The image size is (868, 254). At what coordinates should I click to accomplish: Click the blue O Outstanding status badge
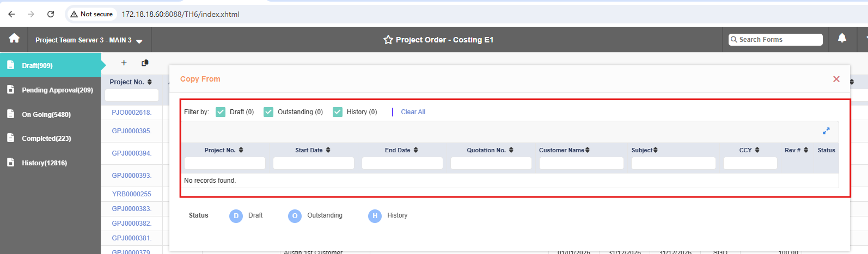click(x=295, y=216)
